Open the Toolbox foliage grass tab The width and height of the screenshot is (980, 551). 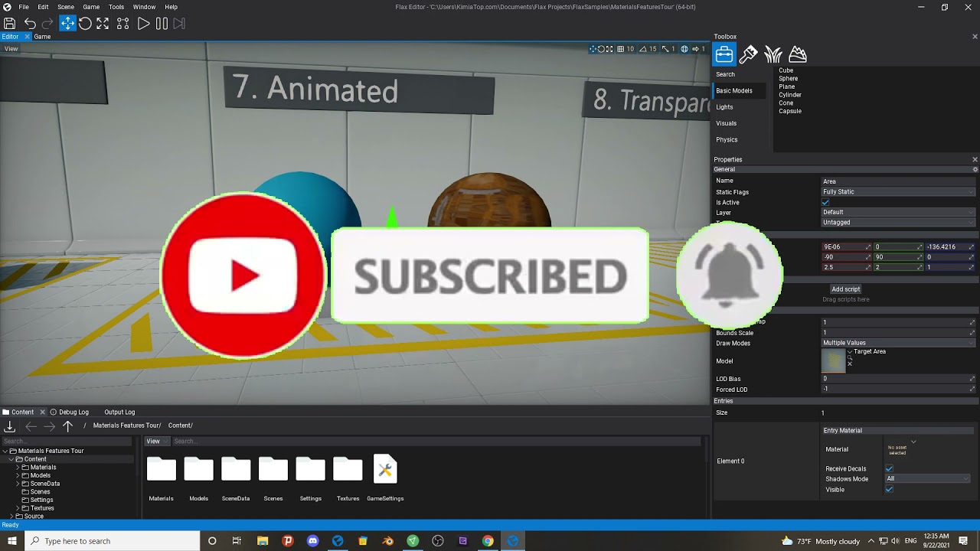click(x=773, y=54)
